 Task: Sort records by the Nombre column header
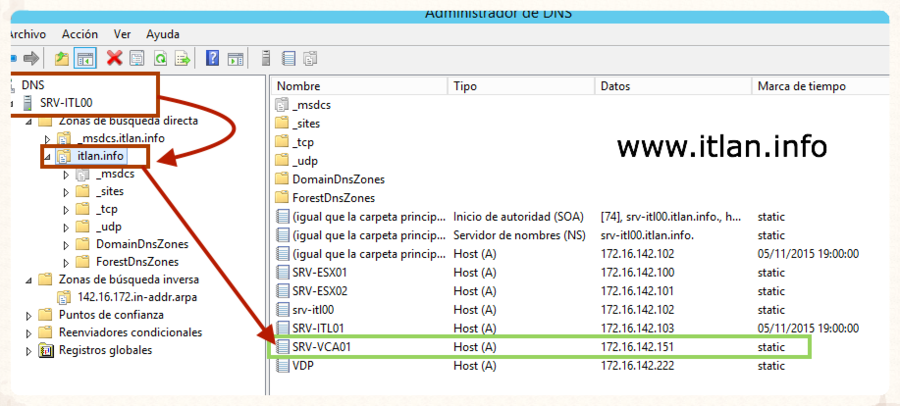pyautogui.click(x=298, y=87)
